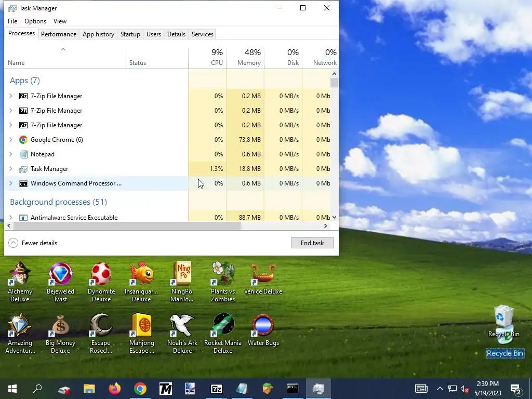Click the black M taskbar icon
This screenshot has width=532, height=399.
coord(166,389)
